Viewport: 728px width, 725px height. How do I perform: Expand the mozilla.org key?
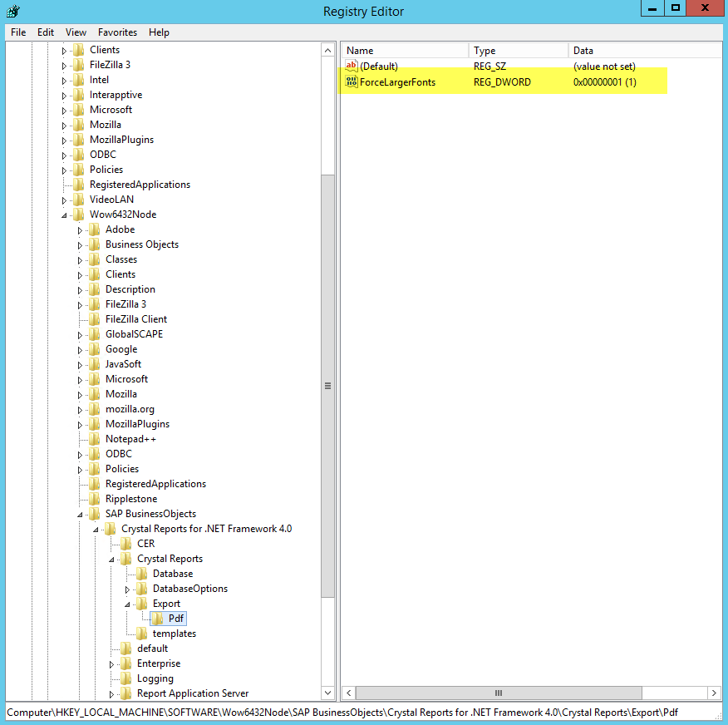pyautogui.click(x=80, y=410)
